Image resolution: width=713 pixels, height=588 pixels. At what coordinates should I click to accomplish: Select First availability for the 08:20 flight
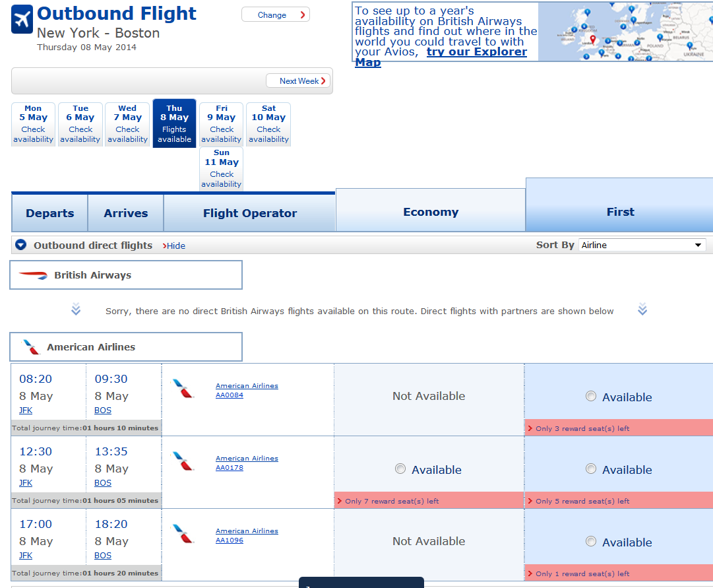[x=591, y=396]
